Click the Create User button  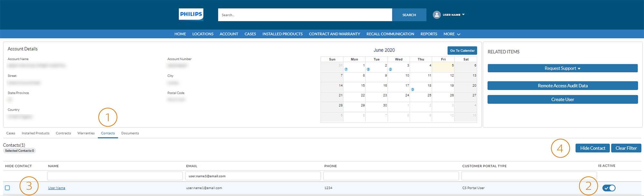562,99
